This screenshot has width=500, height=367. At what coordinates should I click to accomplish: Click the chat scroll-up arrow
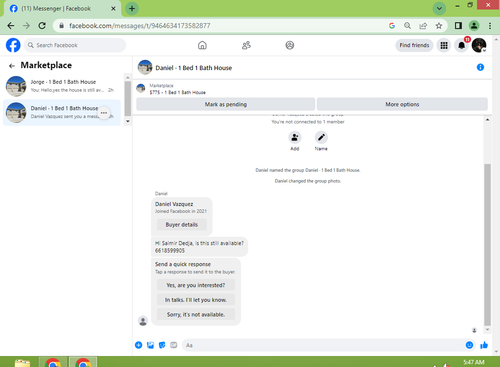[x=487, y=120]
